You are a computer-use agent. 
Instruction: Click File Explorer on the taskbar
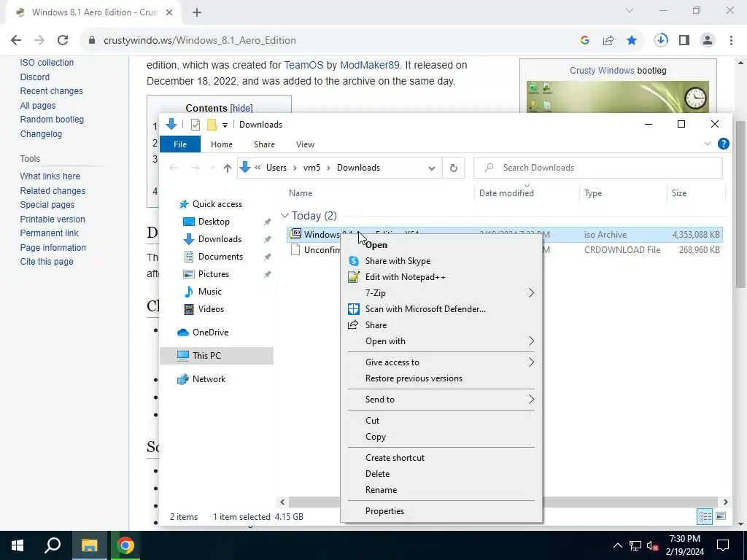89,545
